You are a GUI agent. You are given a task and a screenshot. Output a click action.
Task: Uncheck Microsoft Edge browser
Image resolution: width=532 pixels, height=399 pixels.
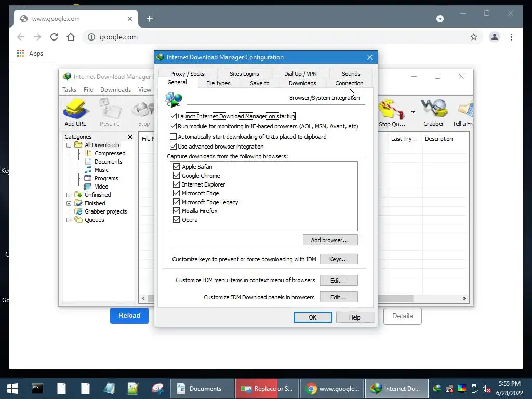pos(176,193)
